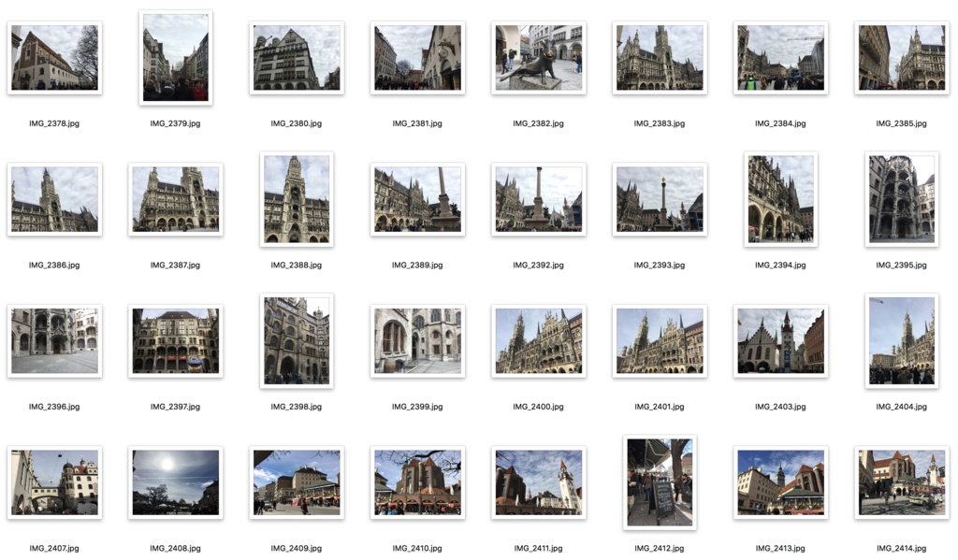
Task: Pick the portrait thumbnail IMG_2394.jpg
Action: pyautogui.click(x=780, y=200)
